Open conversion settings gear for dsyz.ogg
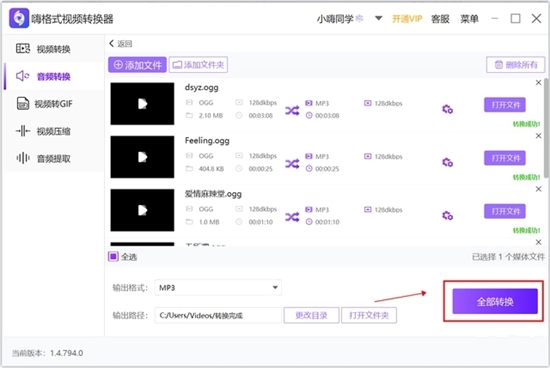550x368 pixels. 447,109
